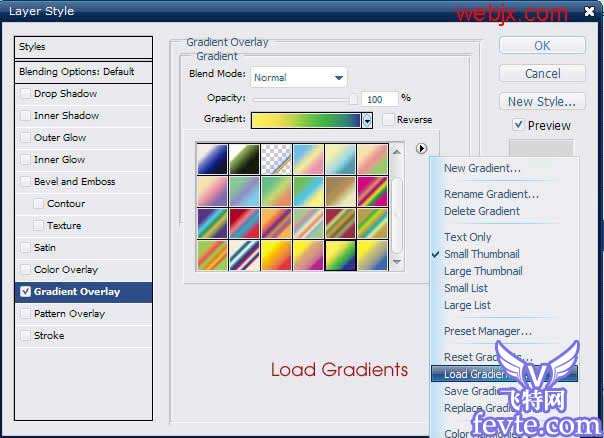The image size is (604, 438).
Task: Select Blending Options: Default row
Action: pyautogui.click(x=83, y=72)
